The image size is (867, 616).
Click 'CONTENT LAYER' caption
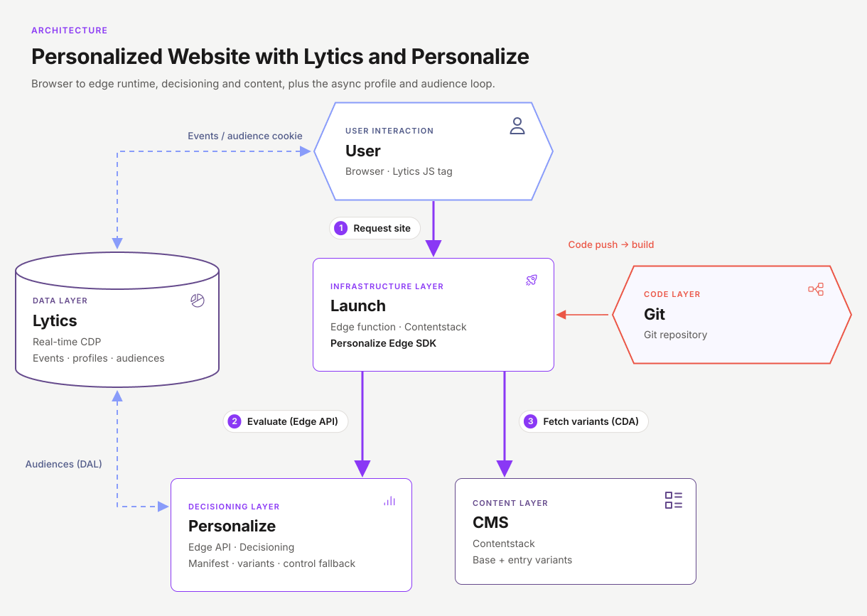tap(510, 503)
